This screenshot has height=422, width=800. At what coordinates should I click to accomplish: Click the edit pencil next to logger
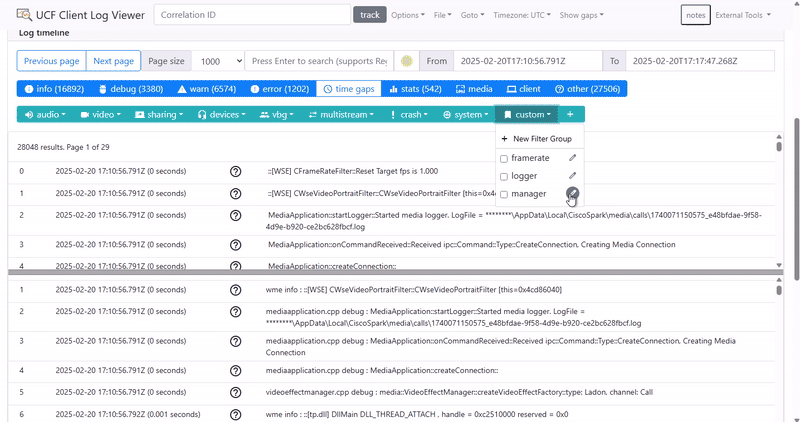click(572, 176)
